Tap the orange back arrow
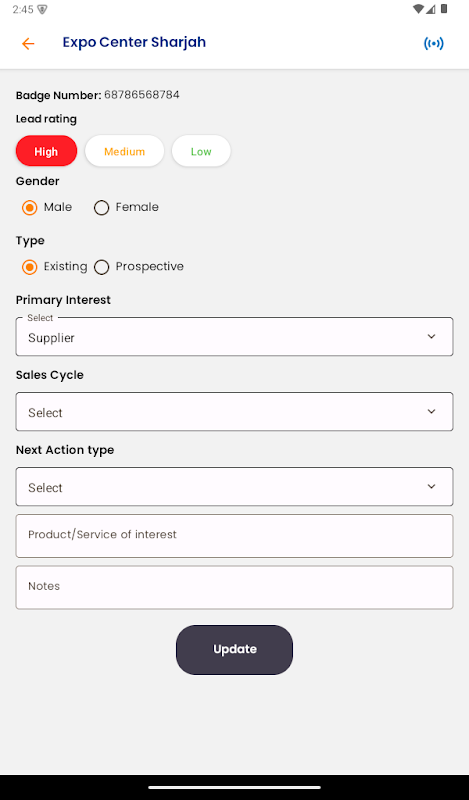This screenshot has height=800, width=469. tap(28, 44)
